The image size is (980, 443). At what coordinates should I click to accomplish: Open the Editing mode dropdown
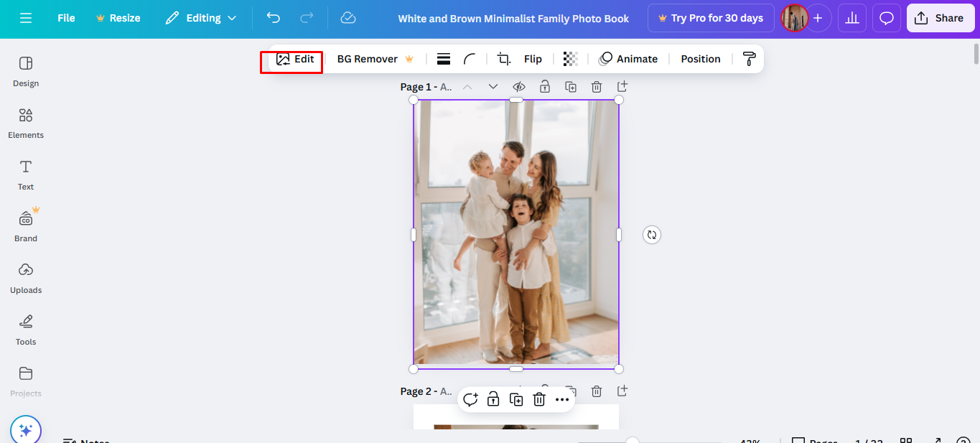pos(201,18)
